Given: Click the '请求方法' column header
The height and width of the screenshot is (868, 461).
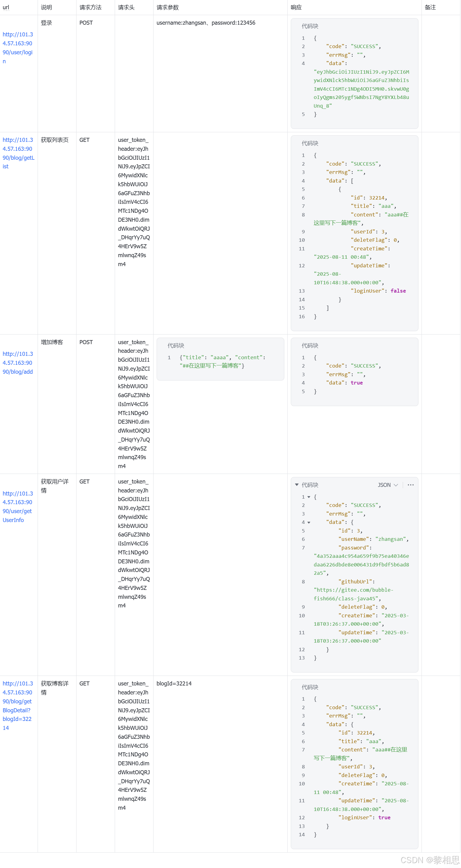Looking at the screenshot, I should click(x=90, y=7).
